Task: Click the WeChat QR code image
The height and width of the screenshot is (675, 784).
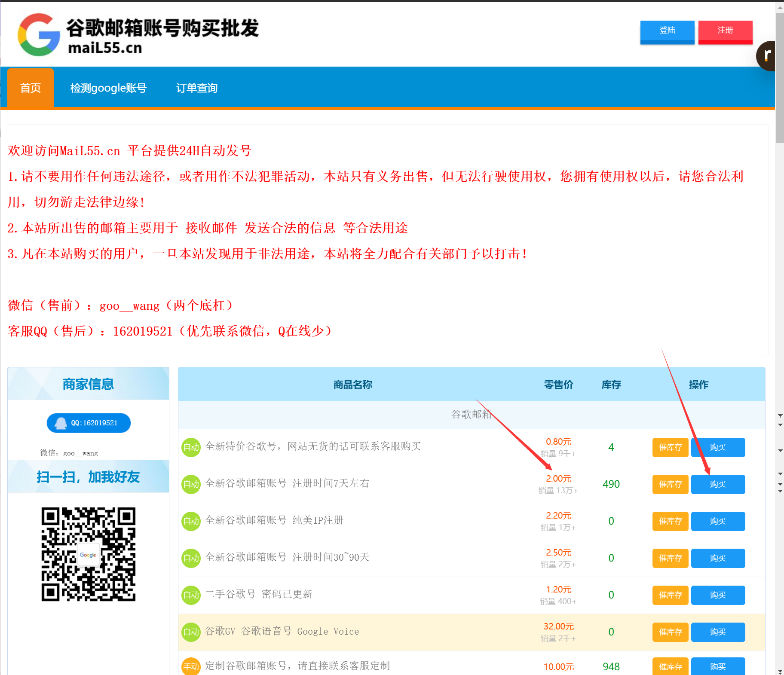Action: (x=89, y=554)
